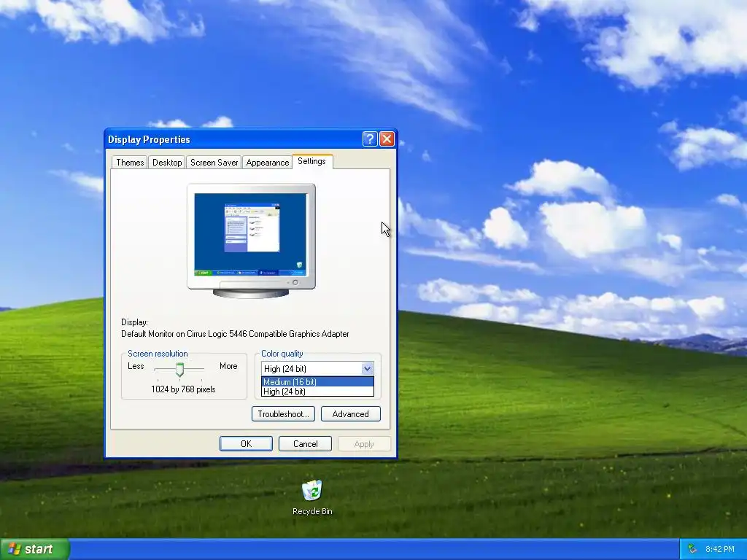The image size is (747, 560).
Task: Click the system tray network icon
Action: [x=692, y=549]
